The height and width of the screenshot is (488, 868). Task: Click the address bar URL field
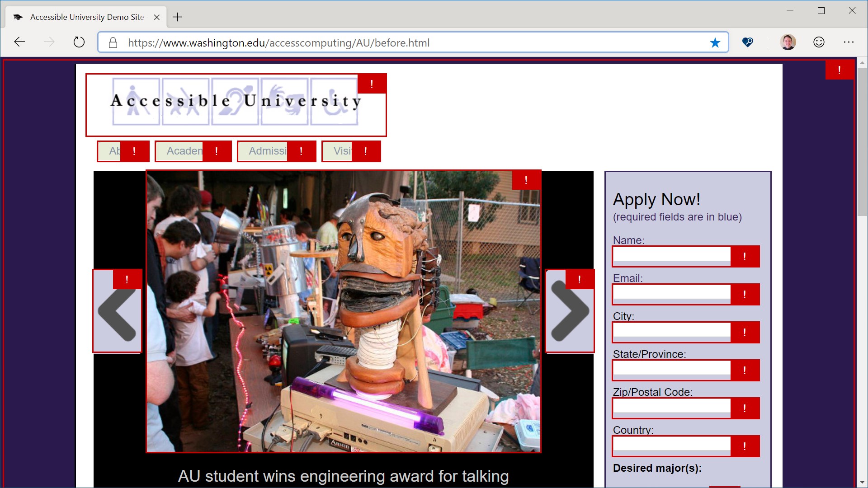413,42
